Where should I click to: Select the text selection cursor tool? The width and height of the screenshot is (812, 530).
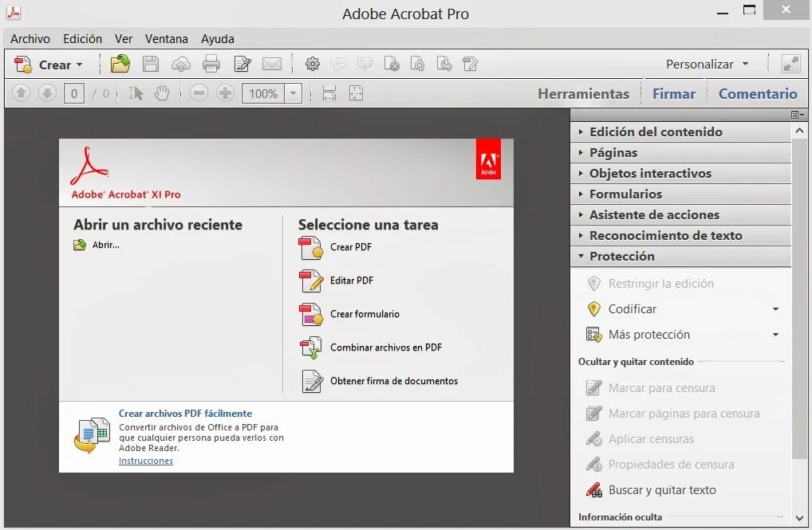[136, 93]
